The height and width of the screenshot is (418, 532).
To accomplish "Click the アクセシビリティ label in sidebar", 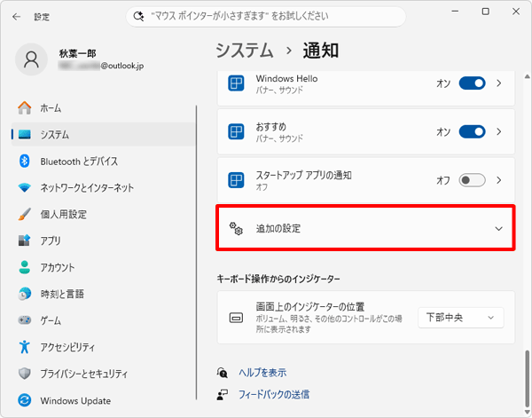I will (x=67, y=347).
